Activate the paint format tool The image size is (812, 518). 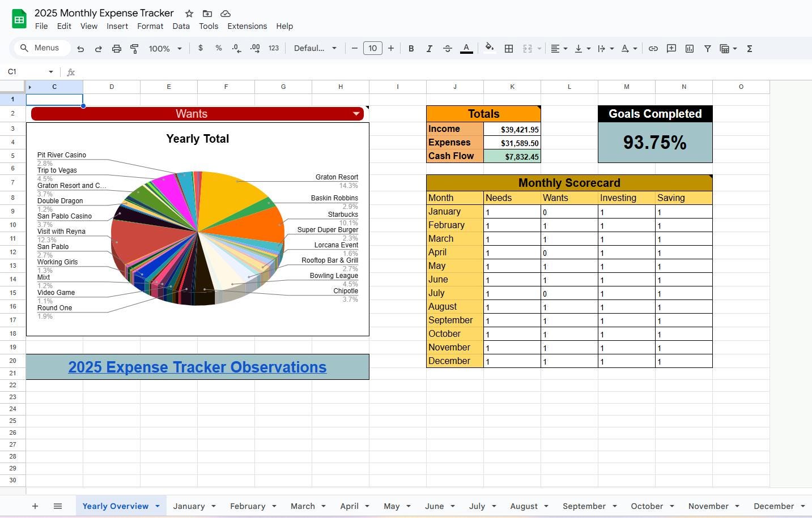[x=135, y=49]
